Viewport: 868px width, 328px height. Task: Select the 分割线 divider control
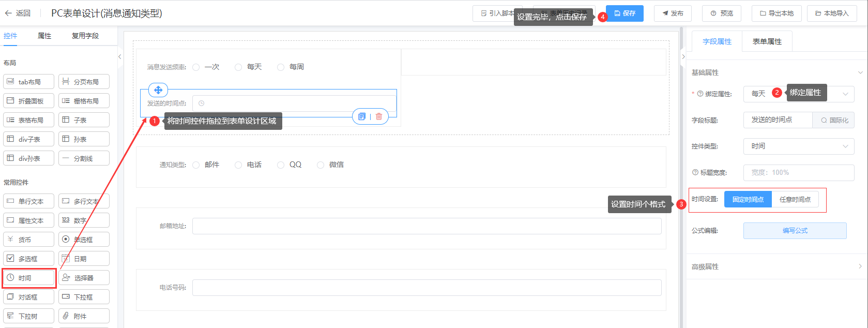point(84,158)
